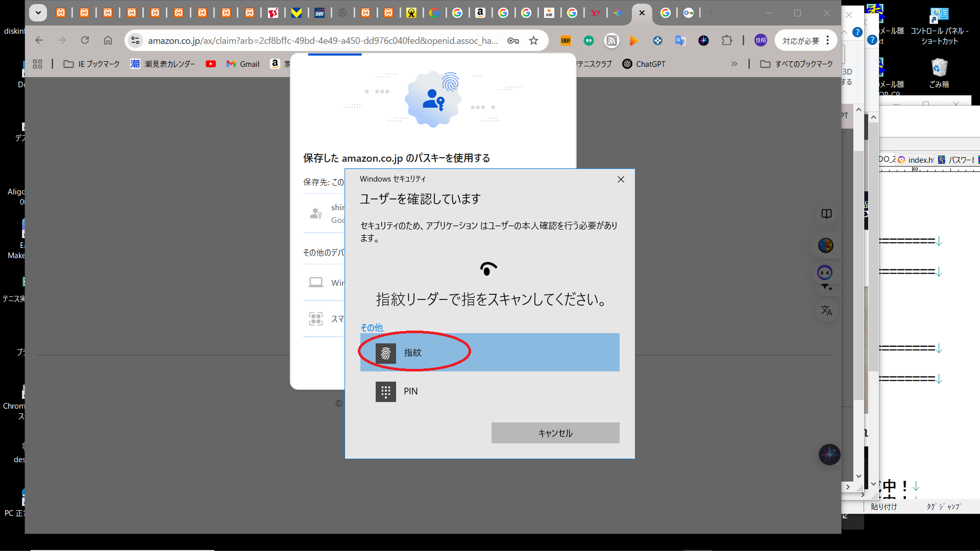Expand hidden bookmarks chevron
This screenshot has width=980, height=551.
point(734,64)
